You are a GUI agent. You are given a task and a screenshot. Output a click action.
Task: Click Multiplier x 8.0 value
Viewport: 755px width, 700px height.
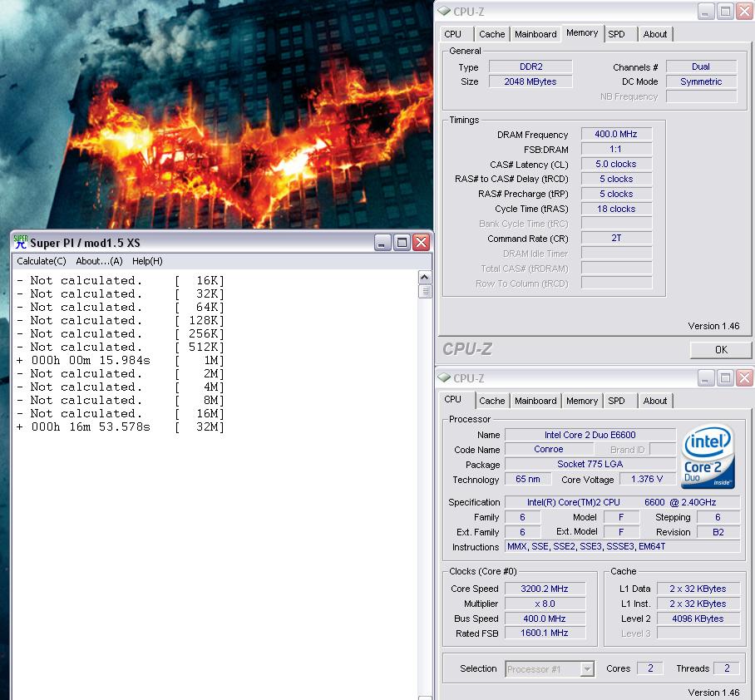pos(545,604)
